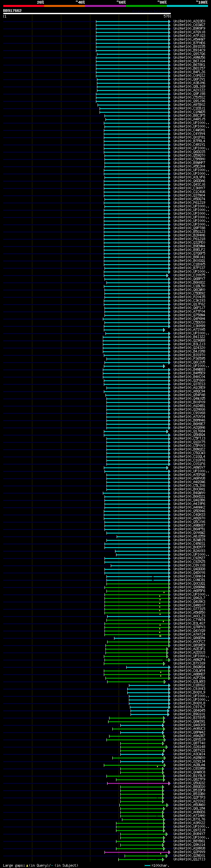Select the UniRef100_Q9SJ96 label
Screen dimensions: 211x868
pyautogui.click(x=189, y=101)
